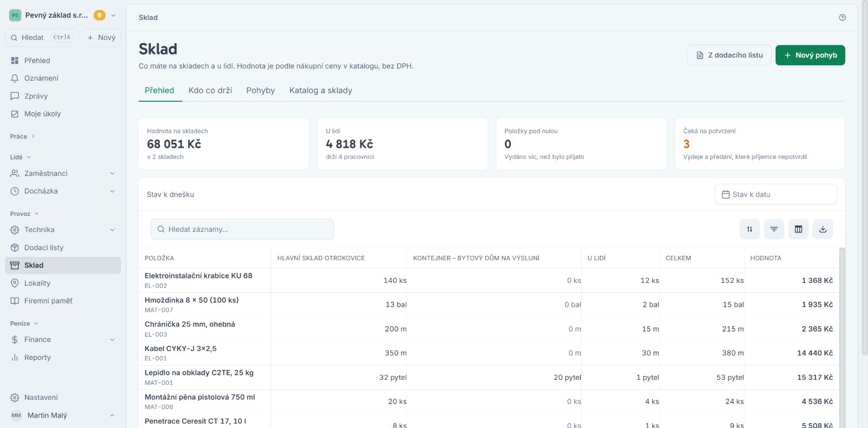This screenshot has height=428, width=868.
Task: Switch to the Pohyby tab
Action: (261, 90)
